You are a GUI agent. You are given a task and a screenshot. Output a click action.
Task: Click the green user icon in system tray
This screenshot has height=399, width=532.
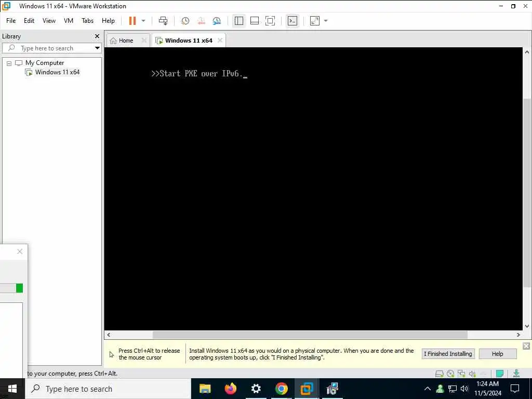[440, 389]
